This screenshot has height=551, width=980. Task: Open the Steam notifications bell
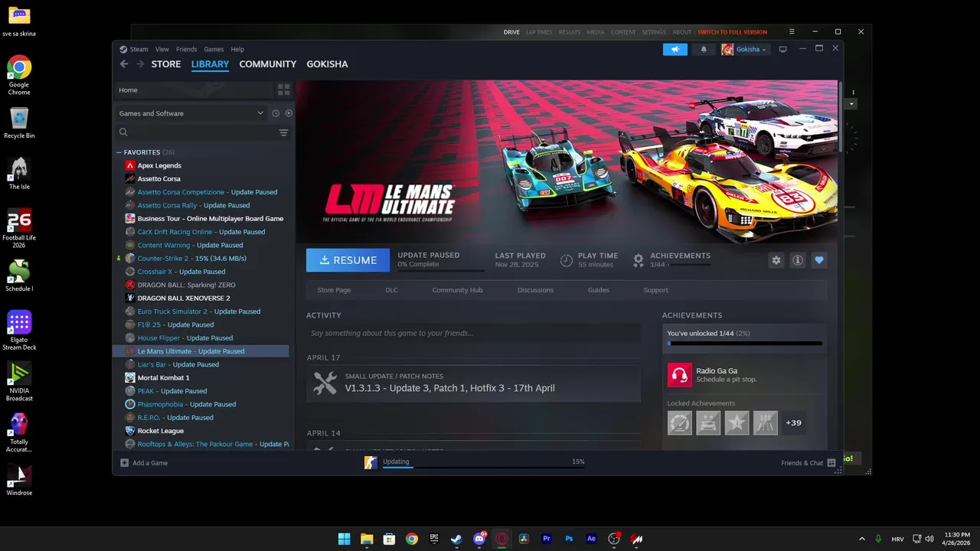[x=704, y=49]
